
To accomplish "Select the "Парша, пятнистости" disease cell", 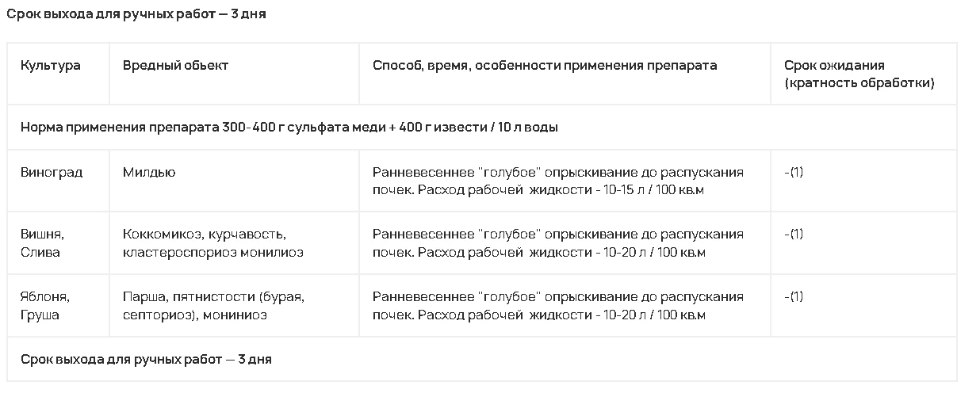I will click(213, 296).
